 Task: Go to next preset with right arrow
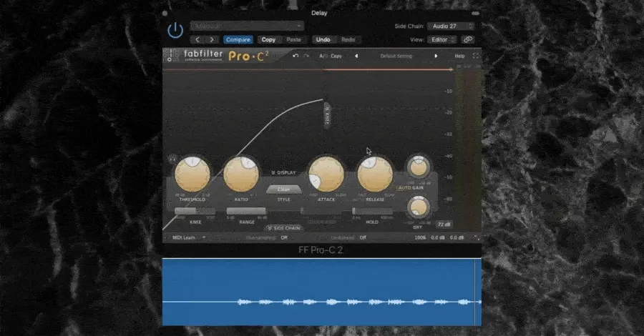212,40
